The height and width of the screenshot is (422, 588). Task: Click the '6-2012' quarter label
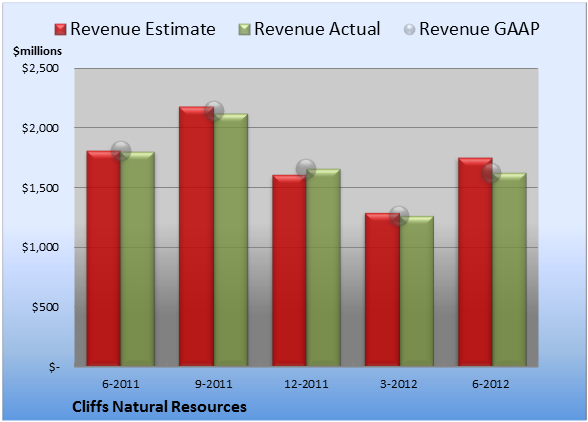click(491, 384)
